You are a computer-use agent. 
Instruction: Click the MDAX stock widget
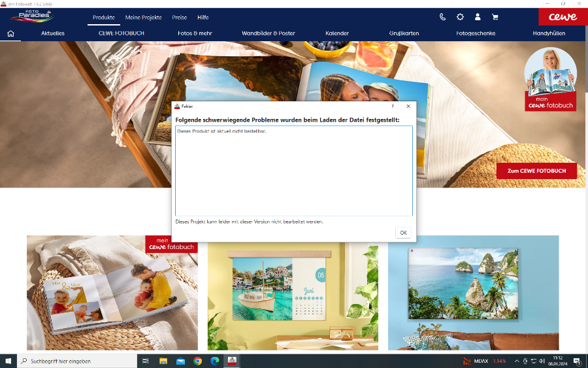[x=485, y=361]
